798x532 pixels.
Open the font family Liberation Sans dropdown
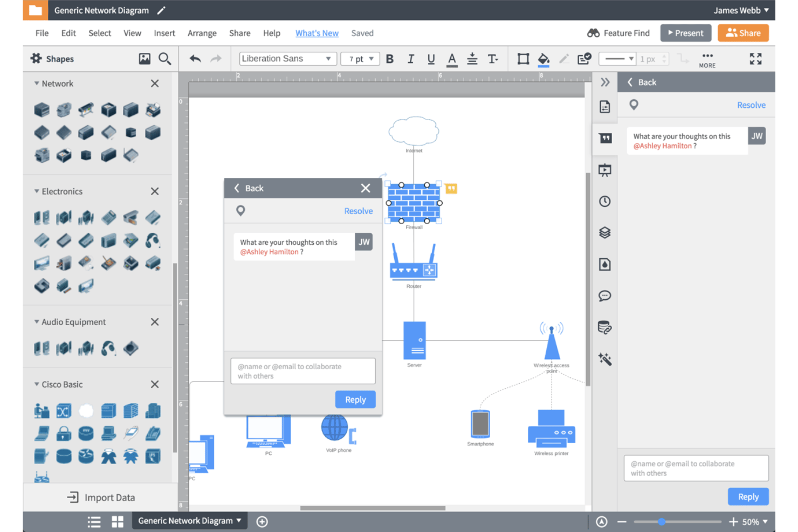[288, 59]
